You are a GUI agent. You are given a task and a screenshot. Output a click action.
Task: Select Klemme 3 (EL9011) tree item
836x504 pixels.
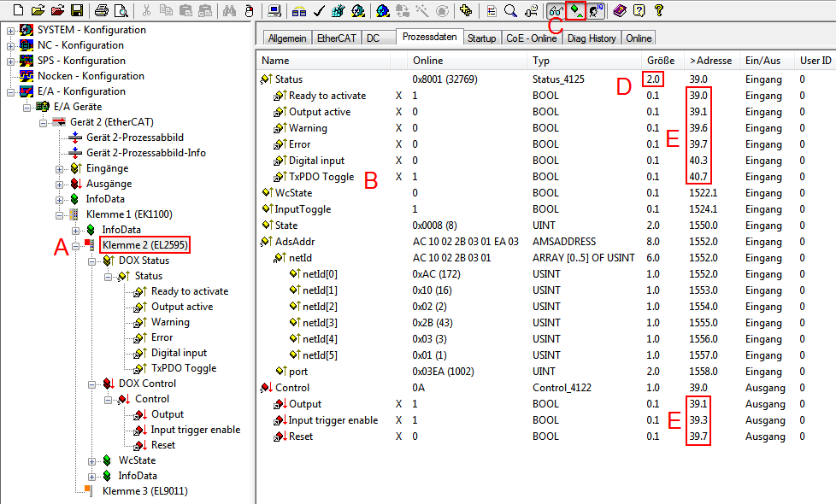144,491
